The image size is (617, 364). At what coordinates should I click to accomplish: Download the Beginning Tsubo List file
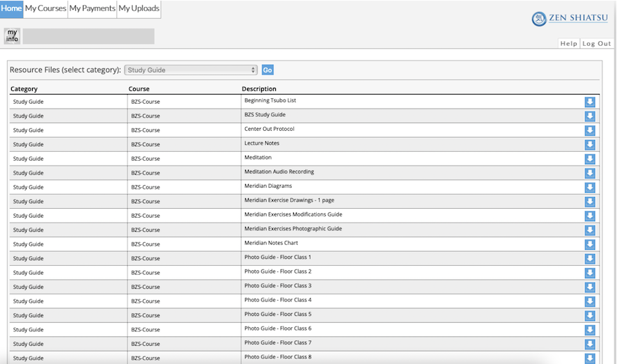[x=589, y=102]
